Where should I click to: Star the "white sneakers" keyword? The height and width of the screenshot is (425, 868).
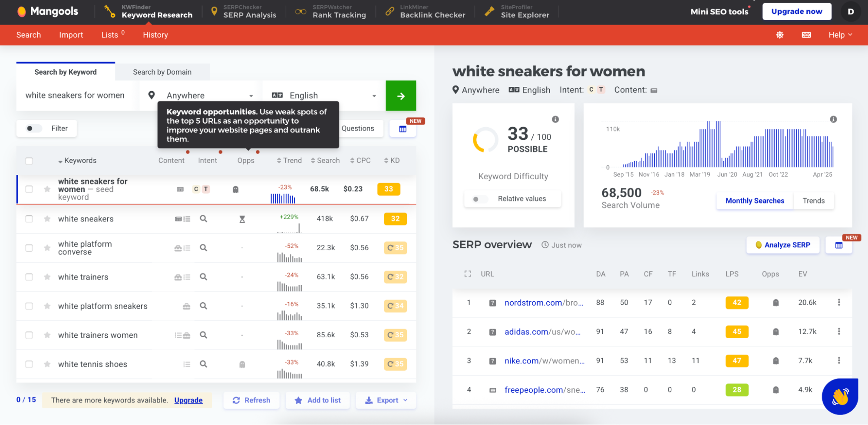pyautogui.click(x=46, y=219)
